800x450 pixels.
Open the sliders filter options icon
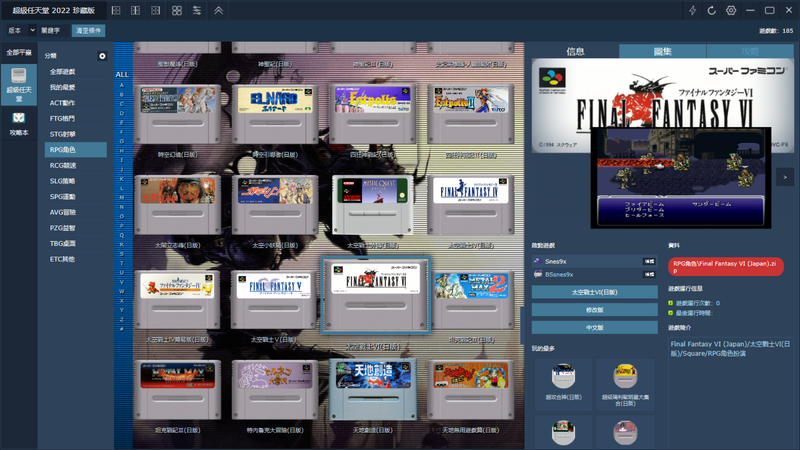click(x=197, y=10)
